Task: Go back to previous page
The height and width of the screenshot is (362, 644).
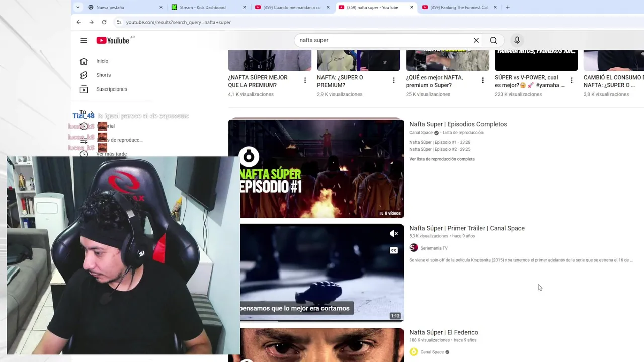Action: point(79,22)
